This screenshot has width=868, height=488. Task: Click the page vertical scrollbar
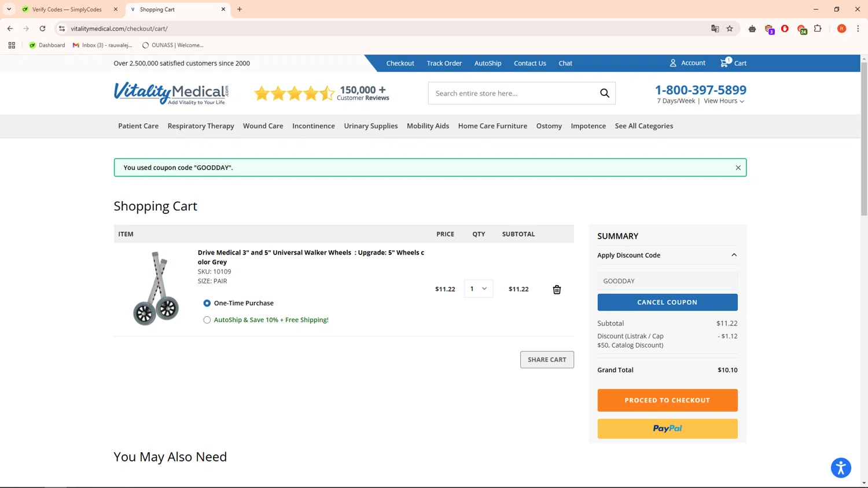point(864,139)
